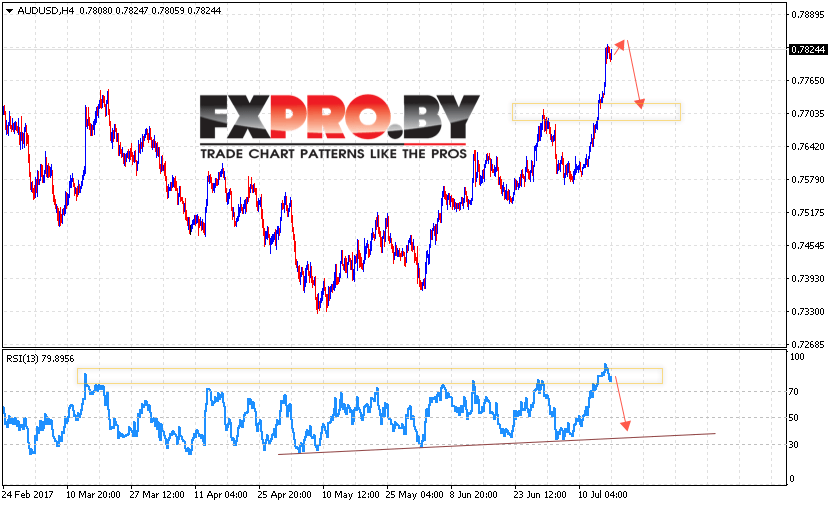Click the current price tag 0.78244

(808, 49)
